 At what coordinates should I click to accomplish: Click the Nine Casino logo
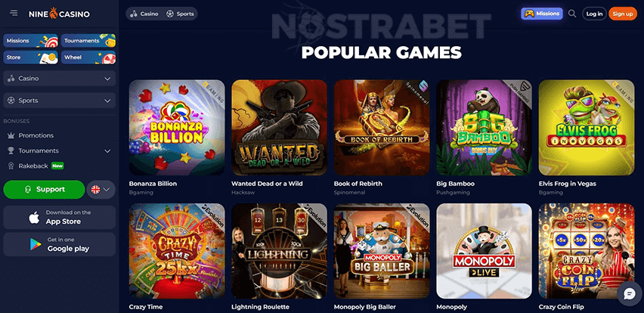(x=59, y=14)
